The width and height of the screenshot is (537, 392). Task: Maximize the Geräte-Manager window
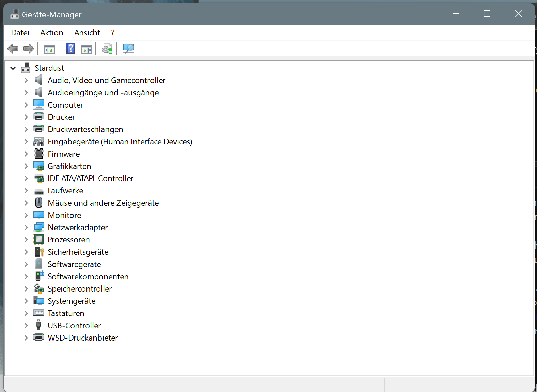[487, 14]
